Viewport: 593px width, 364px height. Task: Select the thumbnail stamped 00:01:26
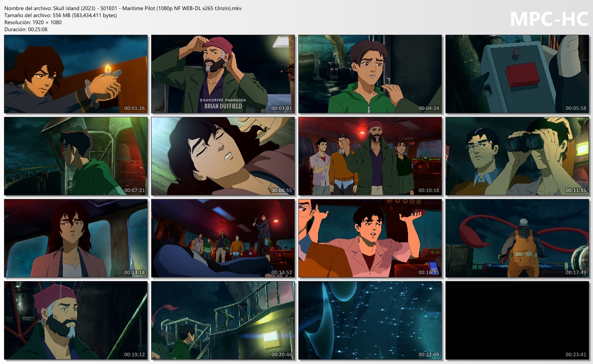[x=76, y=74]
